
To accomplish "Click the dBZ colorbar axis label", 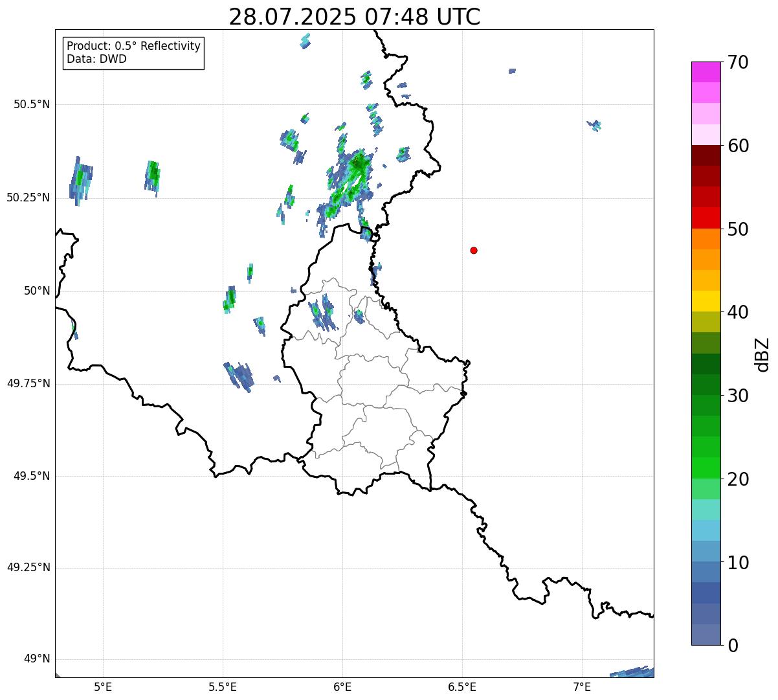I will 762,354.
